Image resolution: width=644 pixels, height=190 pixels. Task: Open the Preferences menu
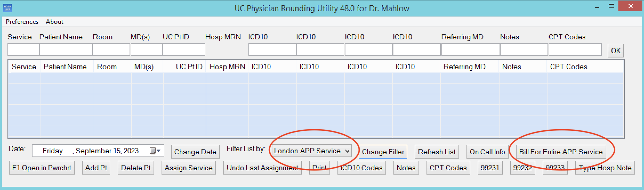22,22
